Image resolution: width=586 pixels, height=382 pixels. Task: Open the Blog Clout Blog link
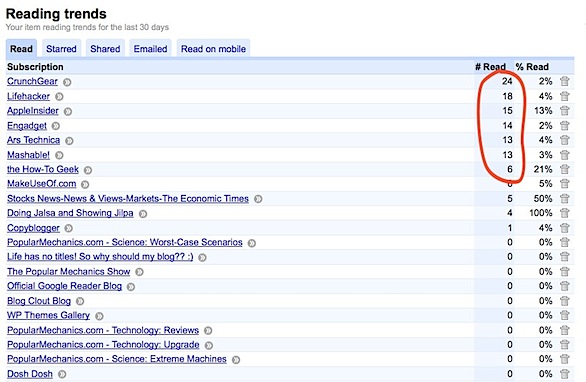[x=39, y=301]
